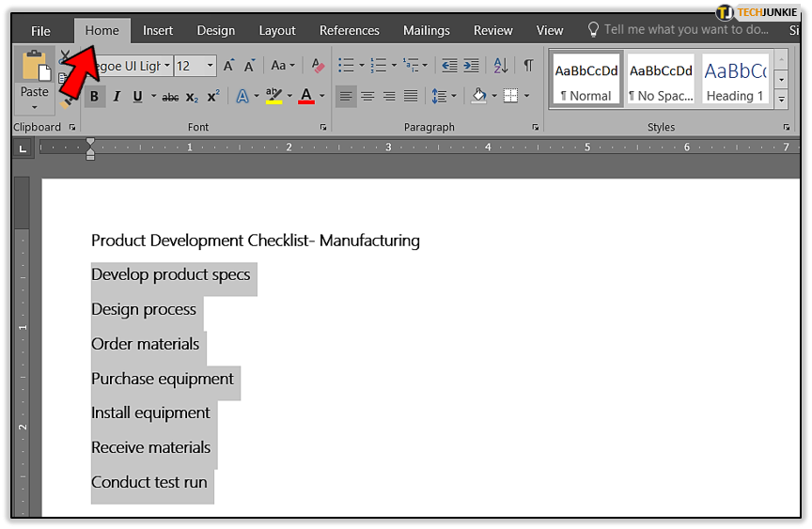Open Styles pane dialog launcher
Image resolution: width=812 pixels, height=529 pixels.
coord(786,128)
